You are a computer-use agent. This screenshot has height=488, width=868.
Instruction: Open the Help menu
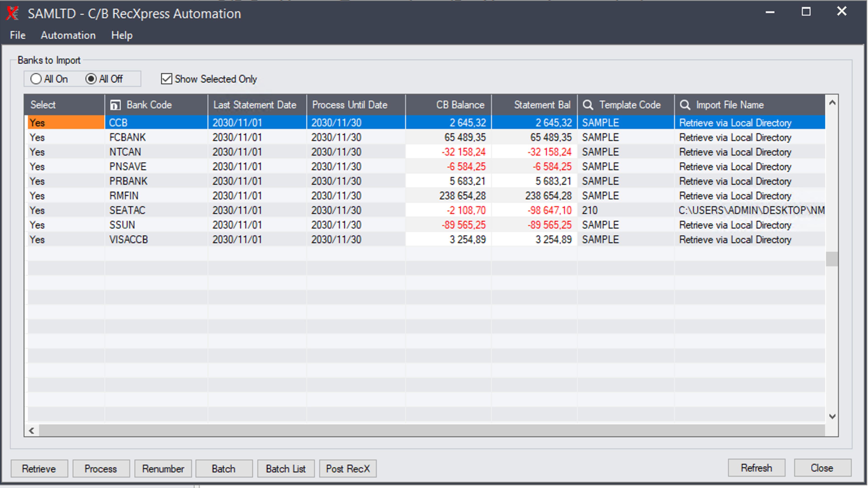(x=122, y=35)
